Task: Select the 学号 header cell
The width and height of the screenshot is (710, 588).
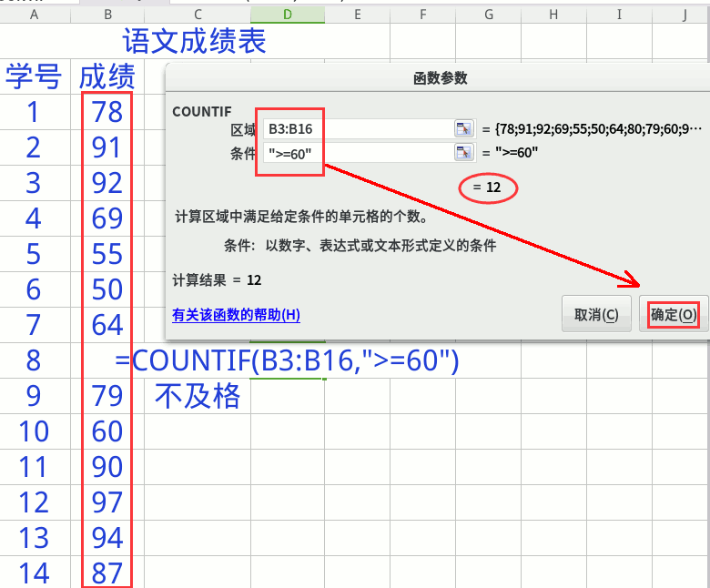Action: [x=34, y=76]
